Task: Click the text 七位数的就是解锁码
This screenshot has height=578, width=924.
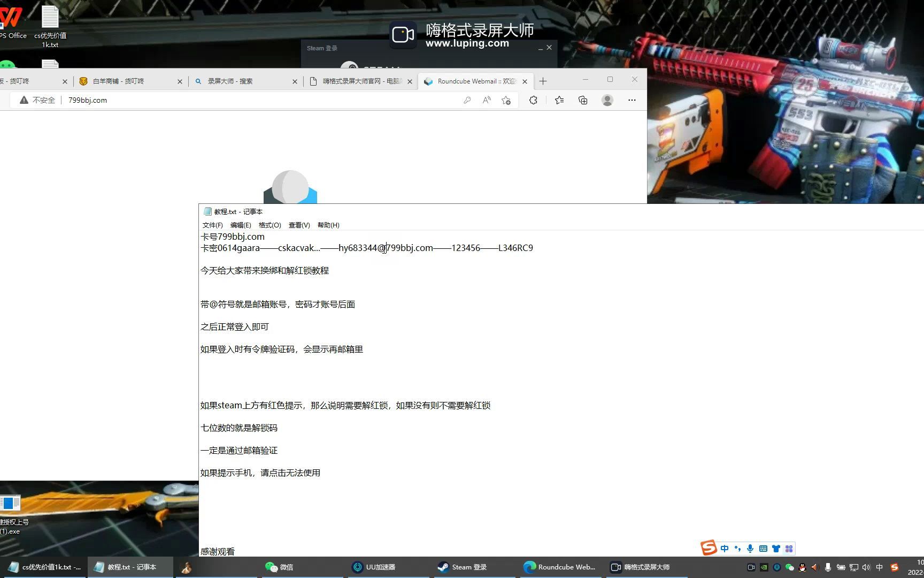Action: pos(239,428)
